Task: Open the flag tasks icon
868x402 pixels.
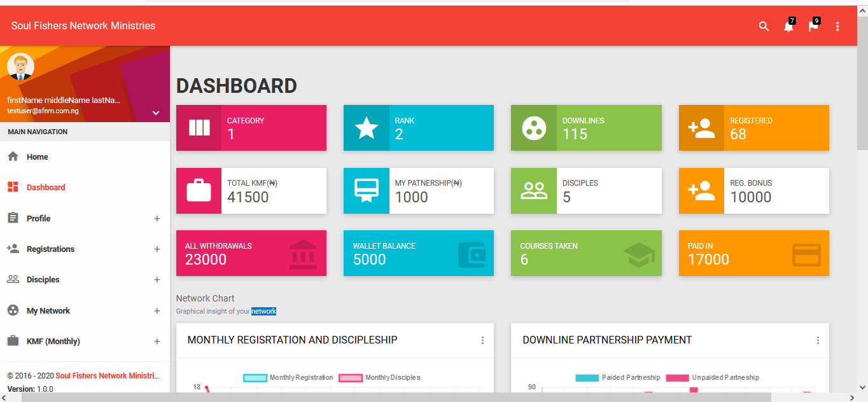Action: click(x=813, y=26)
